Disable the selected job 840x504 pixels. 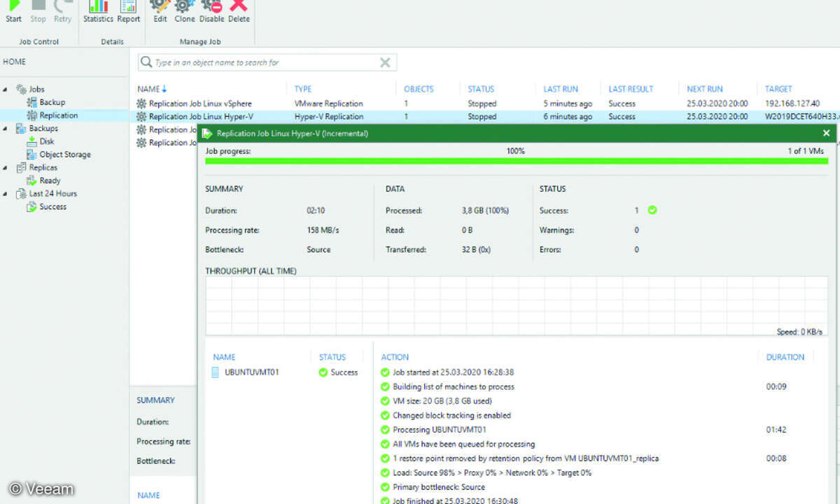coord(211,12)
